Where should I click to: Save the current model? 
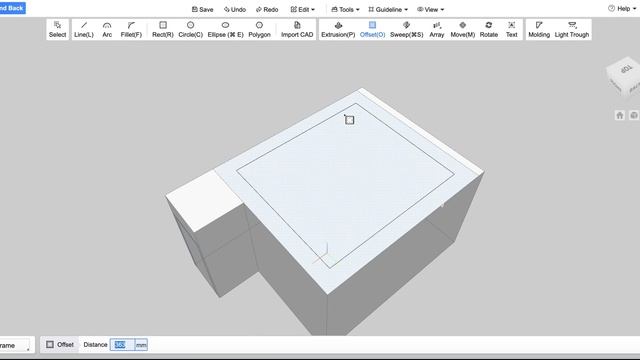[x=202, y=9]
